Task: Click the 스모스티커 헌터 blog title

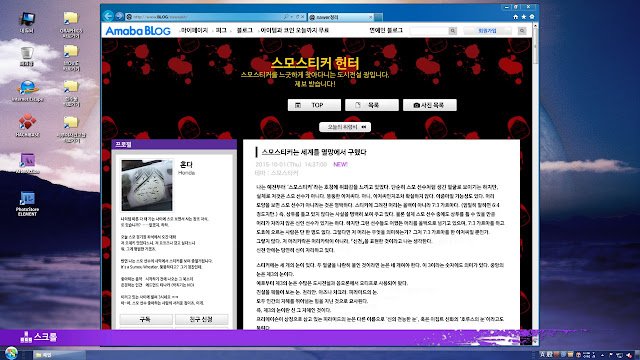Action: [x=315, y=63]
